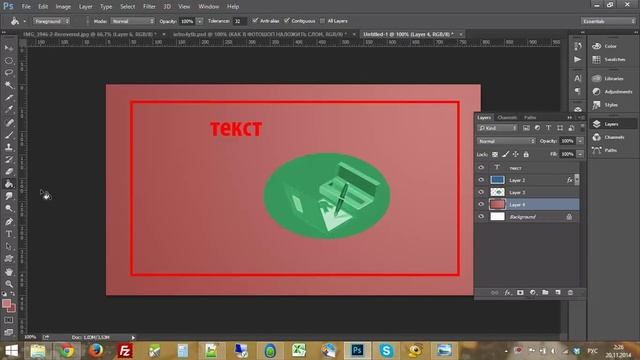Open the options bar Opacity slider arrow
640x360 pixels.
point(200,21)
